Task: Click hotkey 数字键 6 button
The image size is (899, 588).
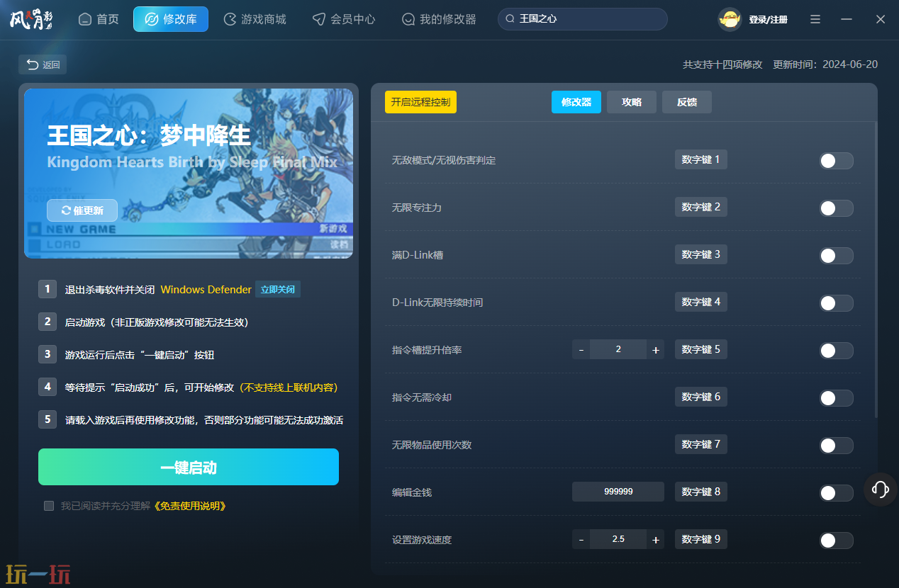Action: pyautogui.click(x=701, y=397)
